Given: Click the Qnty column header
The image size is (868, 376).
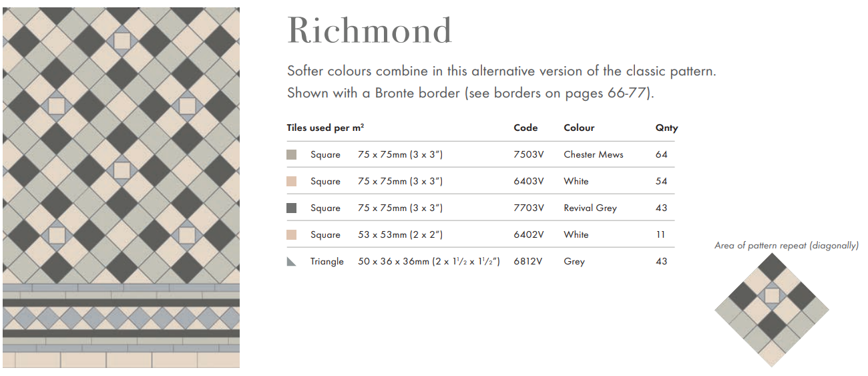Looking at the screenshot, I should pyautogui.click(x=666, y=128).
